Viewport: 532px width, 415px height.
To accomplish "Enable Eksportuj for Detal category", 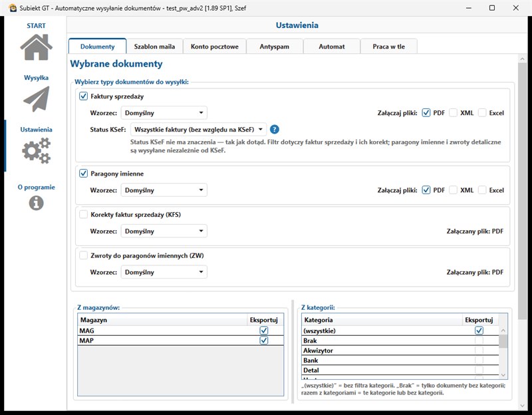I will tap(479, 370).
